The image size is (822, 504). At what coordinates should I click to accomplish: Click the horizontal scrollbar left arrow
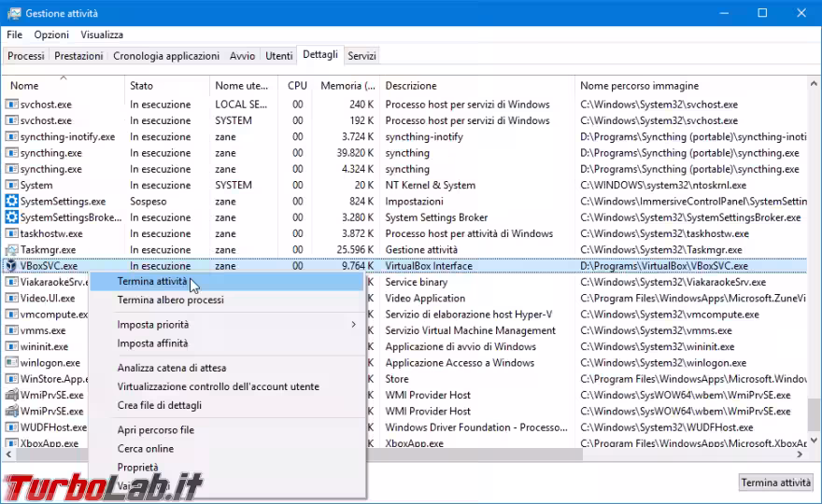pos(8,455)
